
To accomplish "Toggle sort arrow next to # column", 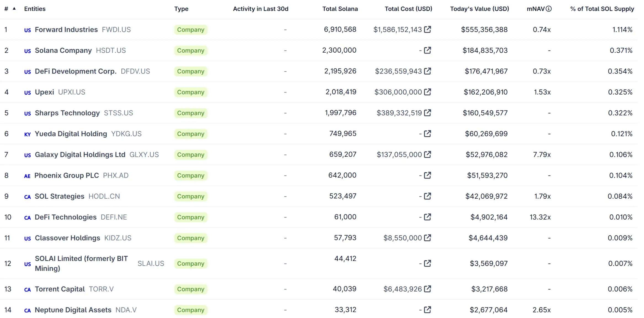I will [x=14, y=9].
